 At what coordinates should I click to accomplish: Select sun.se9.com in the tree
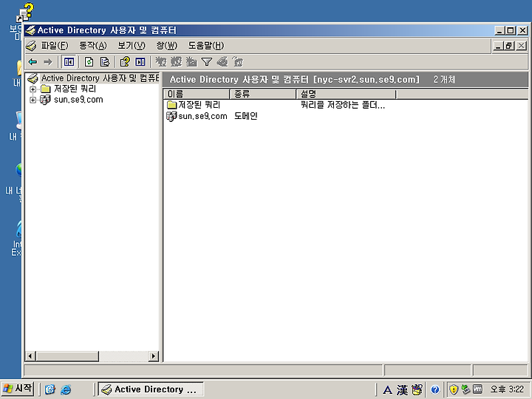click(x=78, y=100)
